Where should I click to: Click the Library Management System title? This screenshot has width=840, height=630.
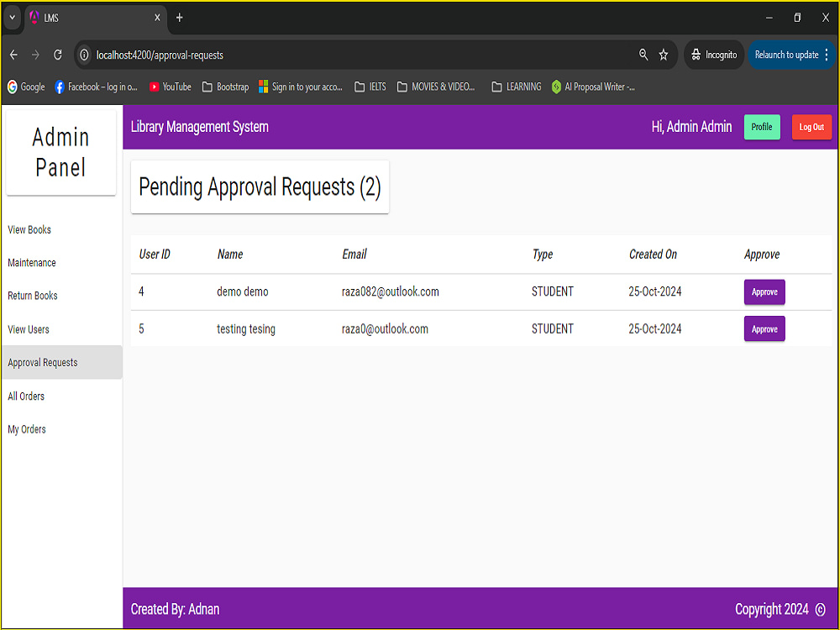pos(199,127)
